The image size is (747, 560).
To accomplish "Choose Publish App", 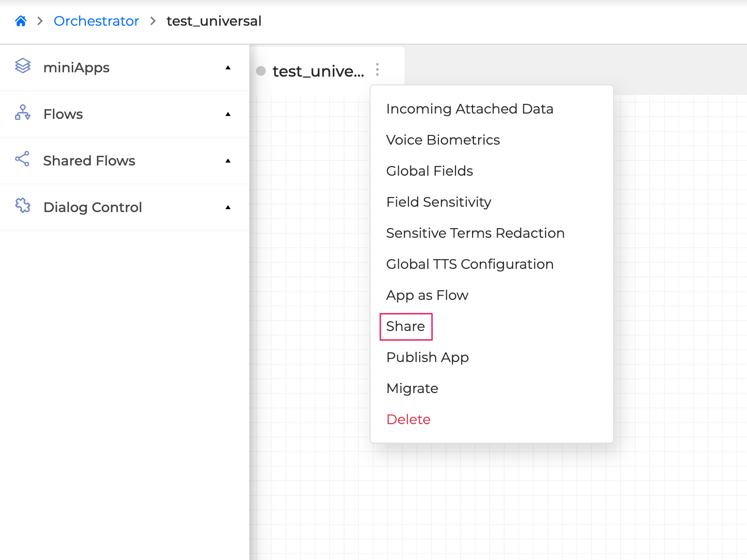I will [427, 357].
